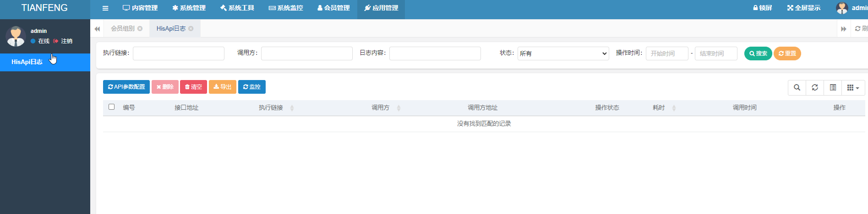Open columns grid dropdown
868x214 pixels.
pyautogui.click(x=853, y=87)
